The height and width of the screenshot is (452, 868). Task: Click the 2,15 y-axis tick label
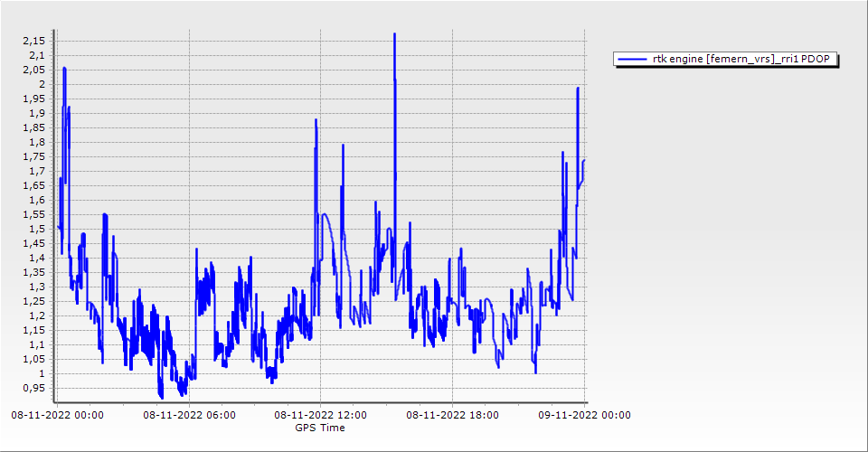[x=33, y=41]
